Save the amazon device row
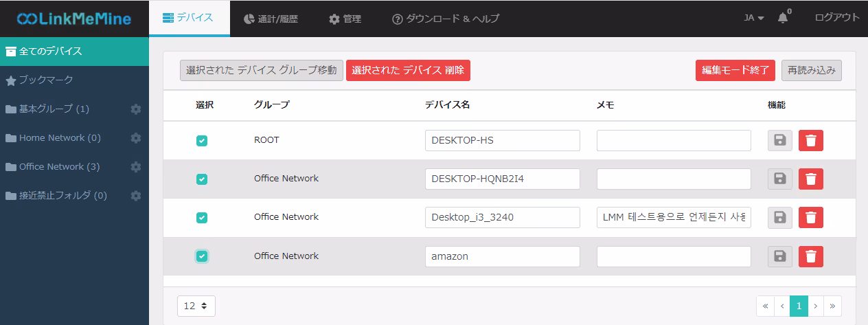The width and height of the screenshot is (868, 325). click(780, 256)
